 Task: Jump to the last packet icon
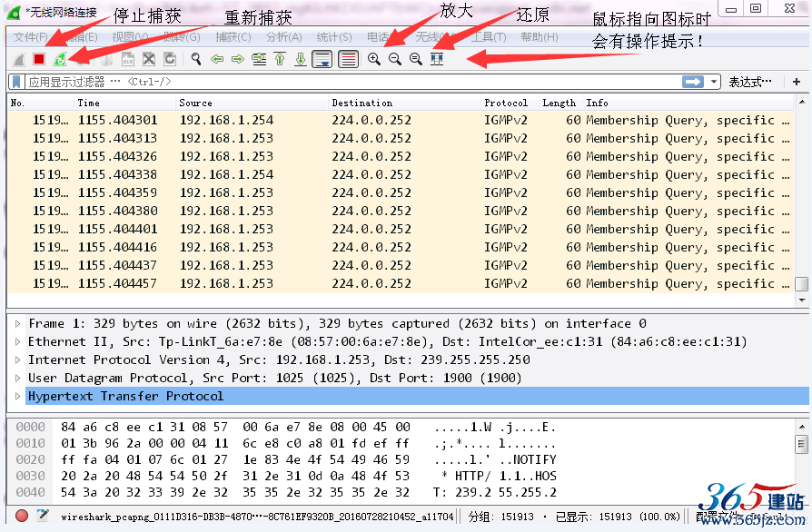[301, 59]
